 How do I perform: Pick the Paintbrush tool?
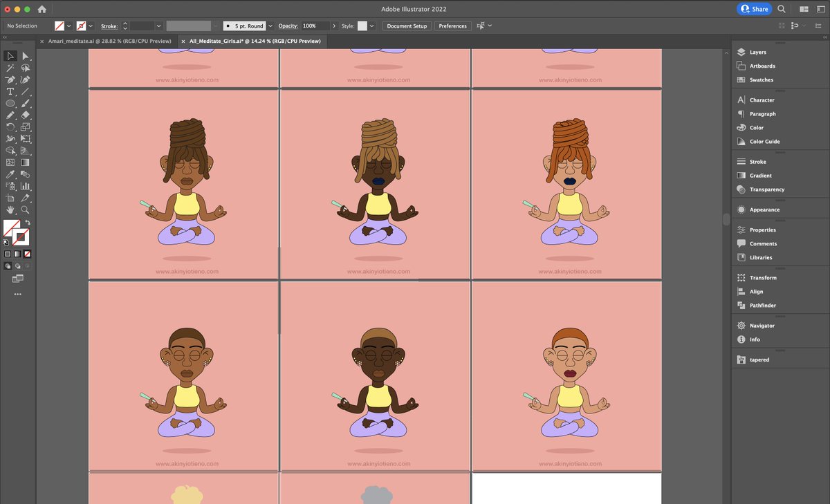tap(26, 103)
